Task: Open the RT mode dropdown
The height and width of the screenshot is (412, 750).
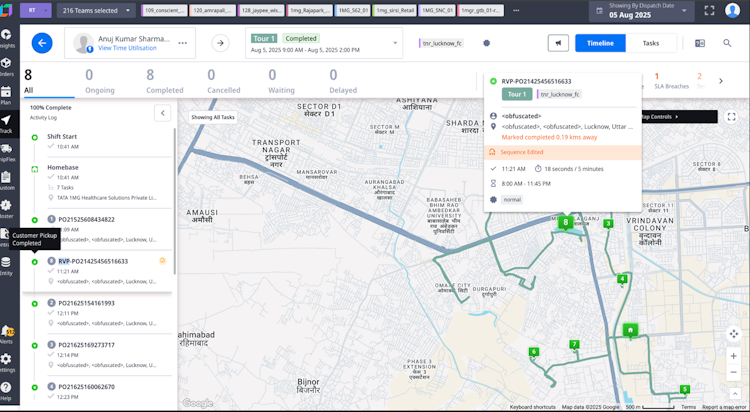Action: 35,10
